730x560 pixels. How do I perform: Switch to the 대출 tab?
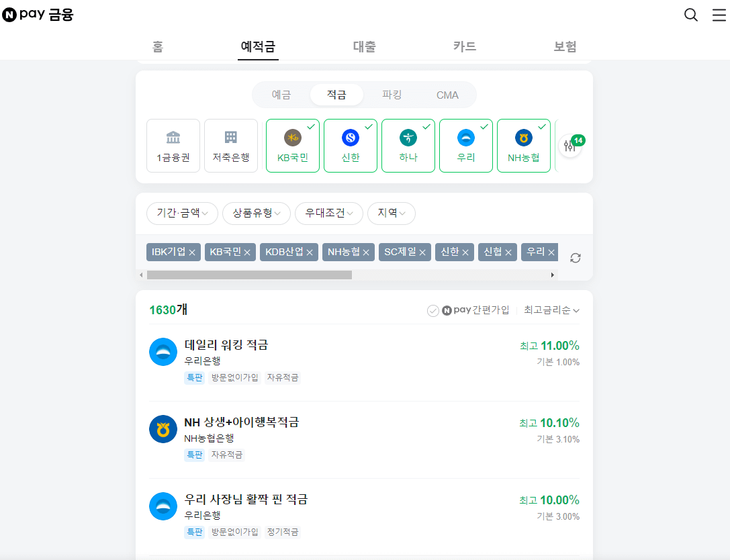[364, 46]
